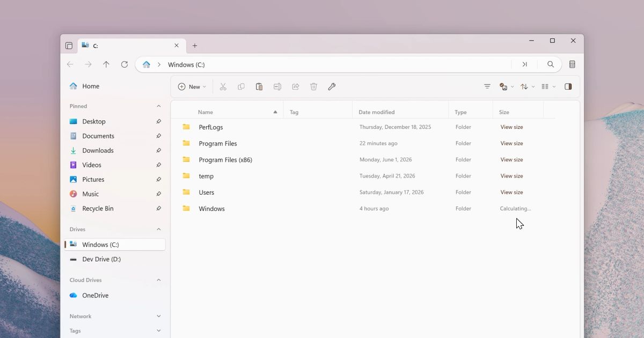644x338 pixels.
Task: Sort by the Tag column header
Action: (x=318, y=112)
